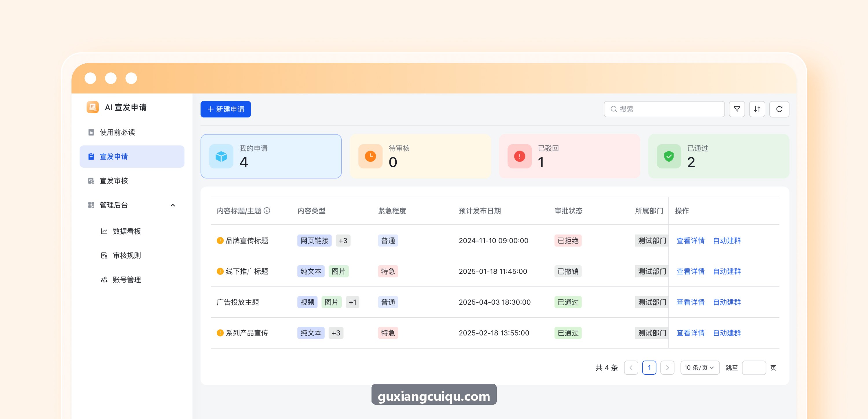Viewport: 868px width, 419px height.
Task: Open the 10 条/页 page size dropdown
Action: (700, 367)
